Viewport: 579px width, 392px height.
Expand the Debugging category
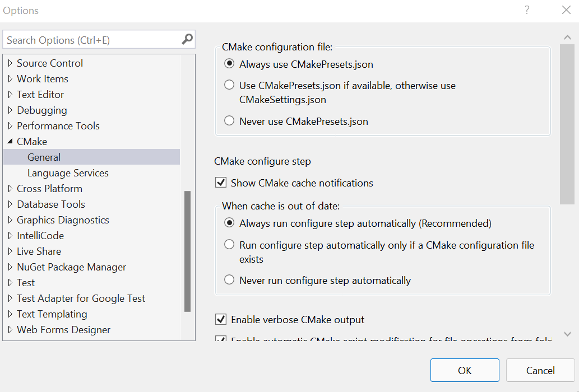click(10, 110)
